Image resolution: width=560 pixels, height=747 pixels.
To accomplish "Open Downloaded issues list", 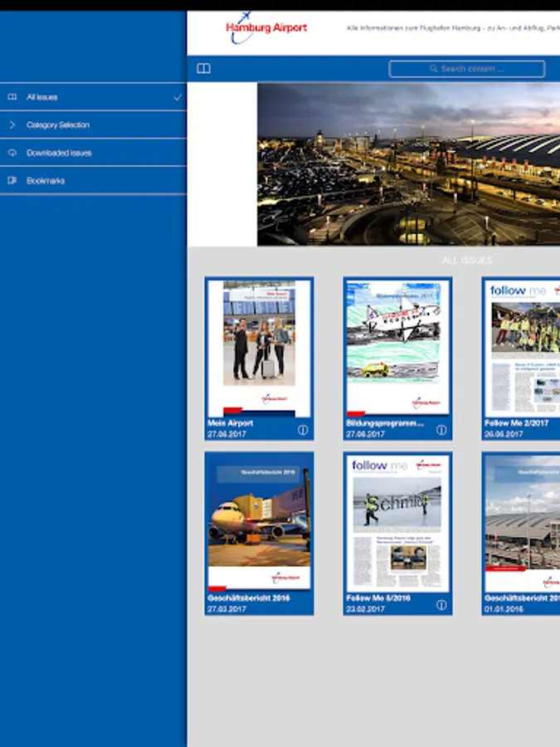I will pos(93,153).
